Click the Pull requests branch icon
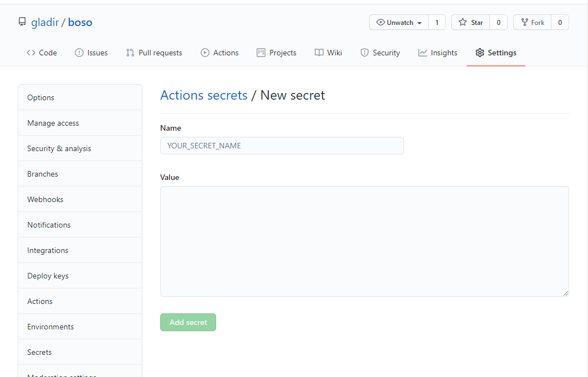Image resolution: width=588 pixels, height=377 pixels. tap(130, 53)
